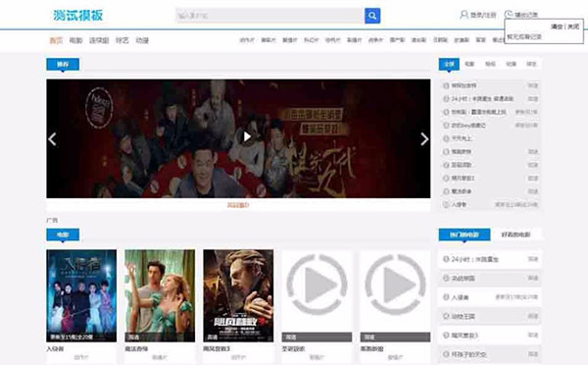The width and height of the screenshot is (588, 365).
Task: Open 登录/注册 login link
Action: click(483, 15)
